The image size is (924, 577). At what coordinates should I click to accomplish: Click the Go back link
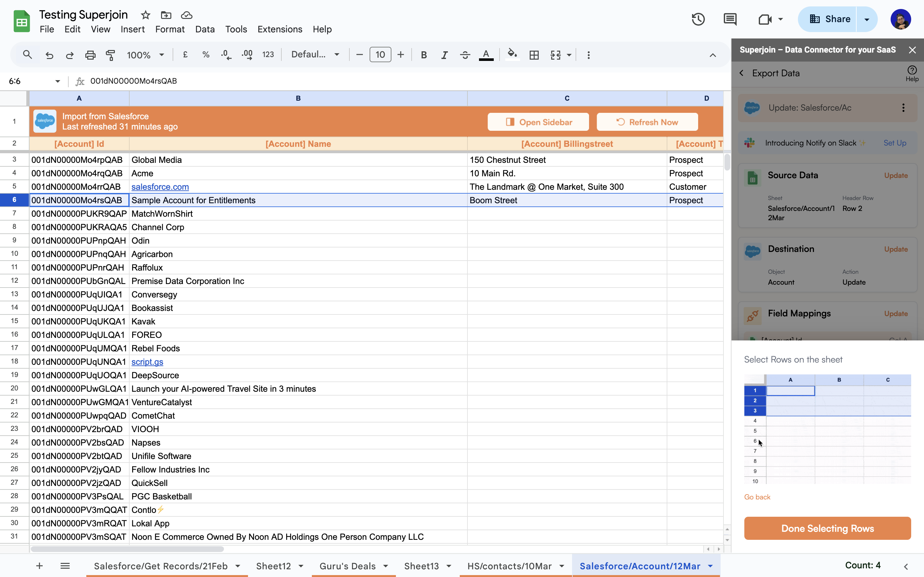pyautogui.click(x=757, y=497)
